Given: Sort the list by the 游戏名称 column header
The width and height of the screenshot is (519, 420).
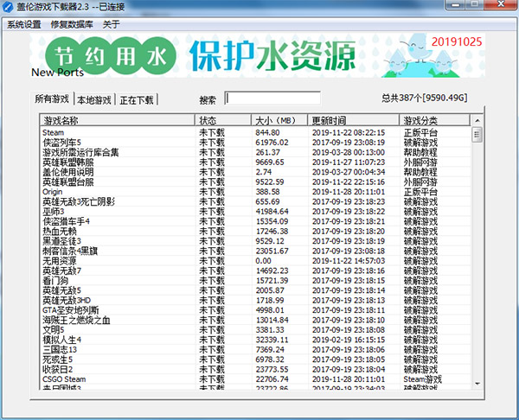Looking at the screenshot, I should tap(117, 120).
